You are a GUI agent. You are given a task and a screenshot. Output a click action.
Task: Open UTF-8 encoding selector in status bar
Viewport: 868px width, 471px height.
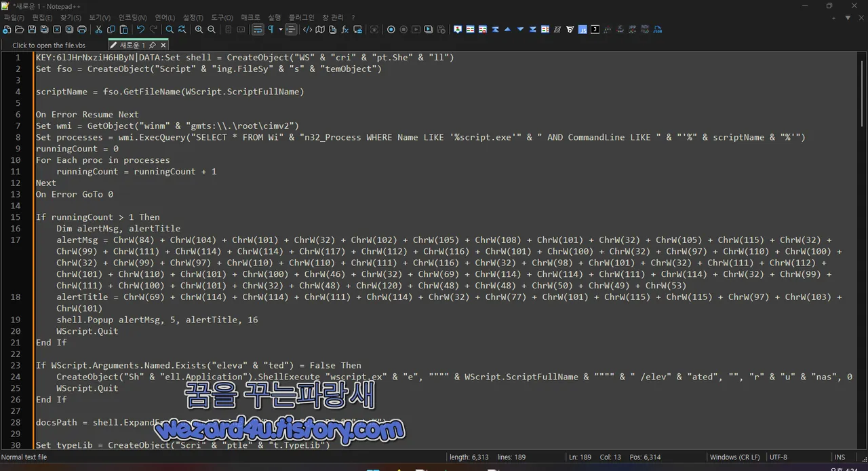coord(778,457)
